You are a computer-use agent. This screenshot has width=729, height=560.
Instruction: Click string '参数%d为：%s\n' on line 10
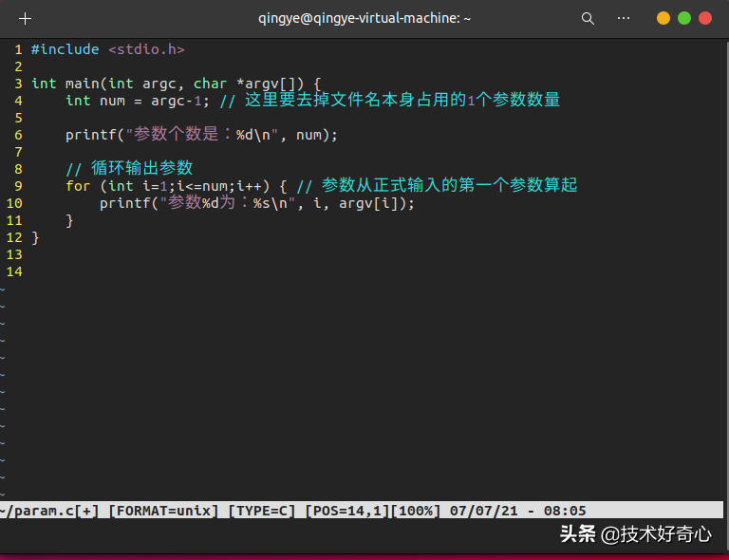point(228,202)
